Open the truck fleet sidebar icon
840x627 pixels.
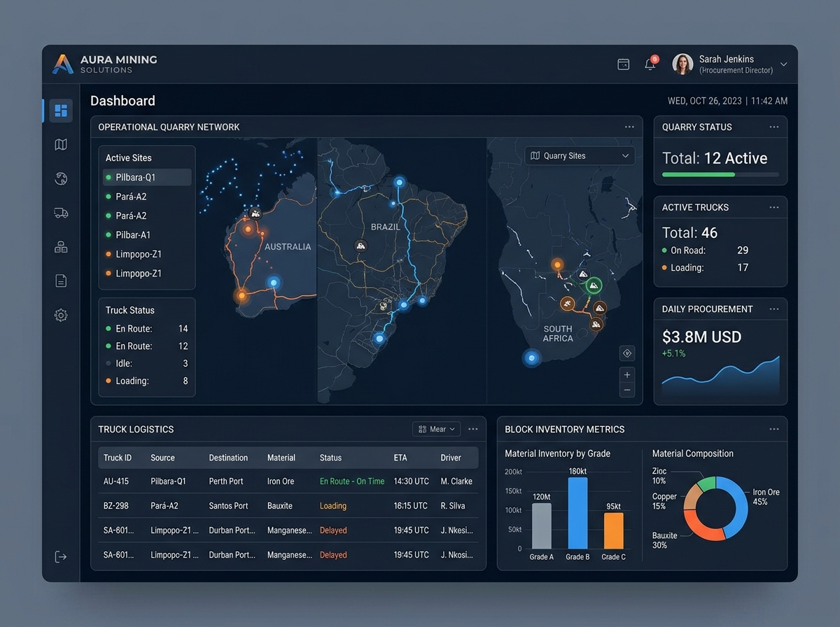tap(61, 213)
